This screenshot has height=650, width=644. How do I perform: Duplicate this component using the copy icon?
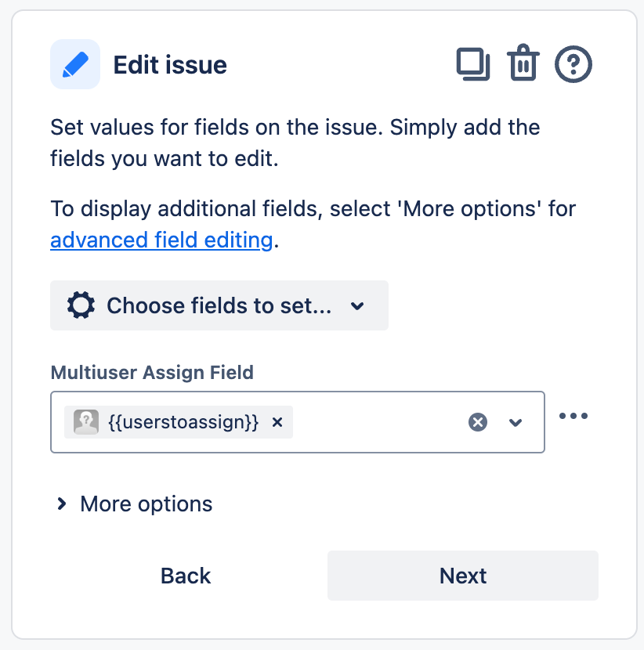473,64
